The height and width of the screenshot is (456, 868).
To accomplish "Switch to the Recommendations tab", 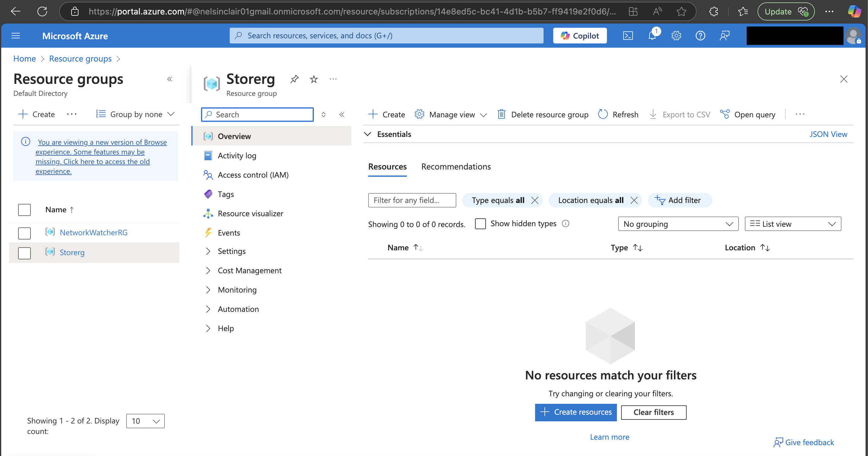I will [456, 167].
